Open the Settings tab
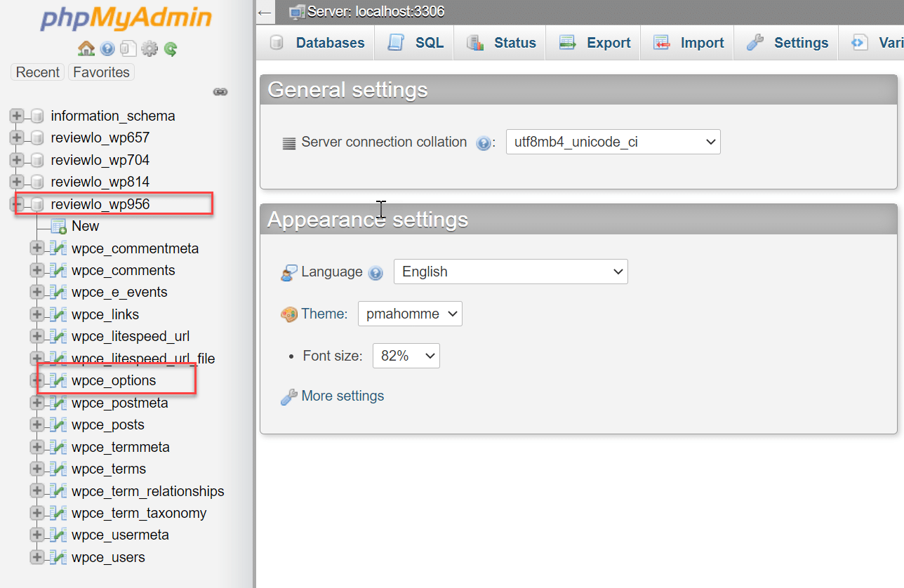Screen dimensions: 904x588 (x=786, y=43)
